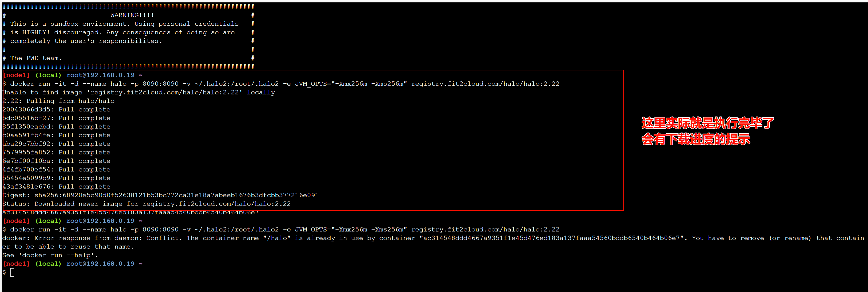The width and height of the screenshot is (868, 292).
Task: Click the first docker run command line
Action: pyautogui.click(x=281, y=84)
